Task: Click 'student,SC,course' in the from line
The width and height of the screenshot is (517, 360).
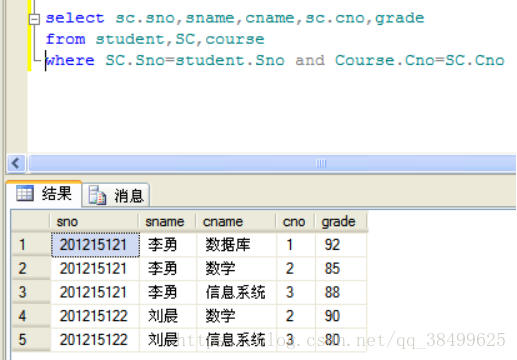Action: tap(180, 39)
